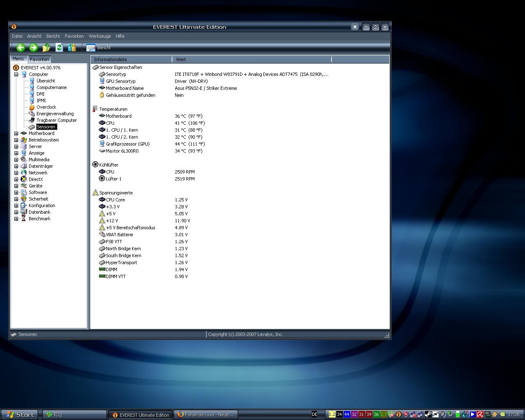Open the Ansicht menu
The image size is (525, 420).
34,36
